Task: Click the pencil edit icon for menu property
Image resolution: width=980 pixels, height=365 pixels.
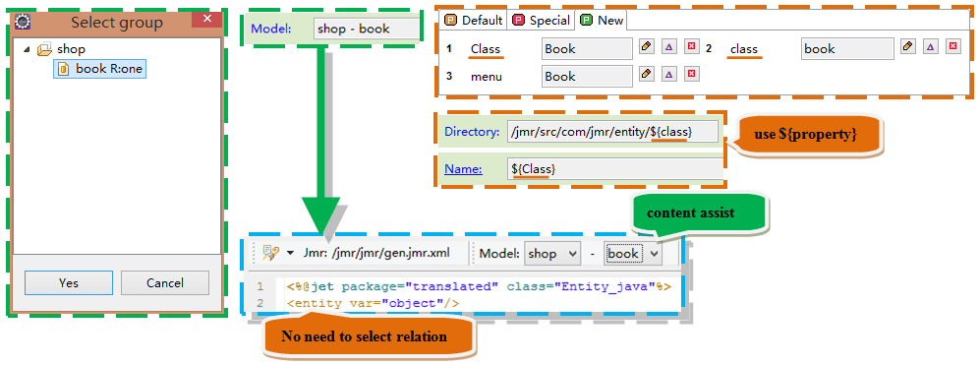Action: click(647, 75)
